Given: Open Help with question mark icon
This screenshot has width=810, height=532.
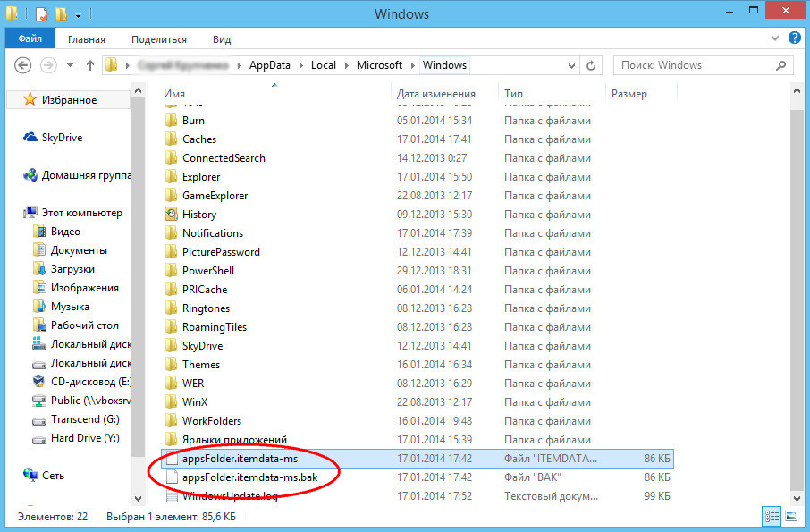Looking at the screenshot, I should pos(795,38).
